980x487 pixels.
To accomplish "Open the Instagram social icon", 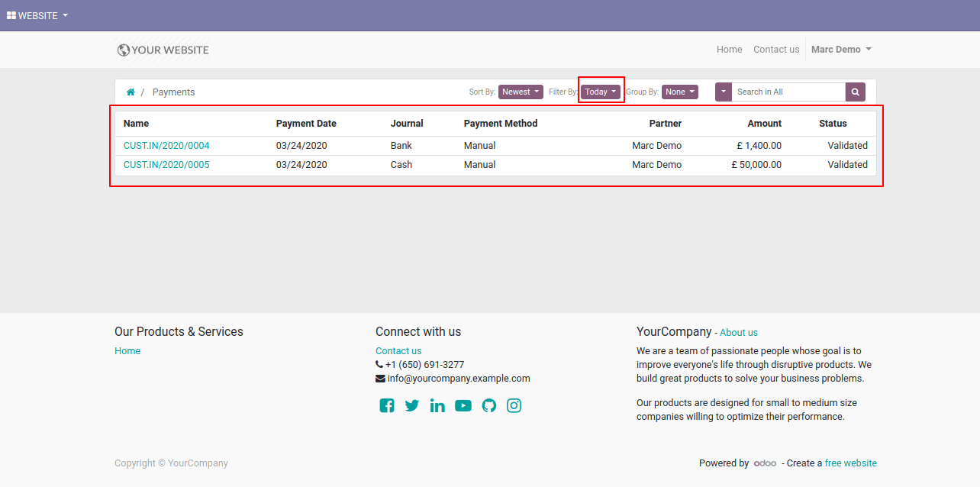I will [514, 406].
